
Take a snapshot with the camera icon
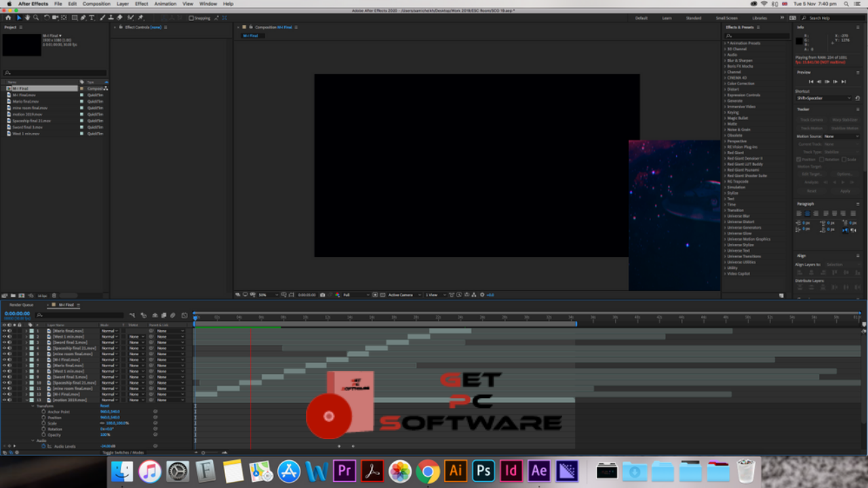pos(322,295)
